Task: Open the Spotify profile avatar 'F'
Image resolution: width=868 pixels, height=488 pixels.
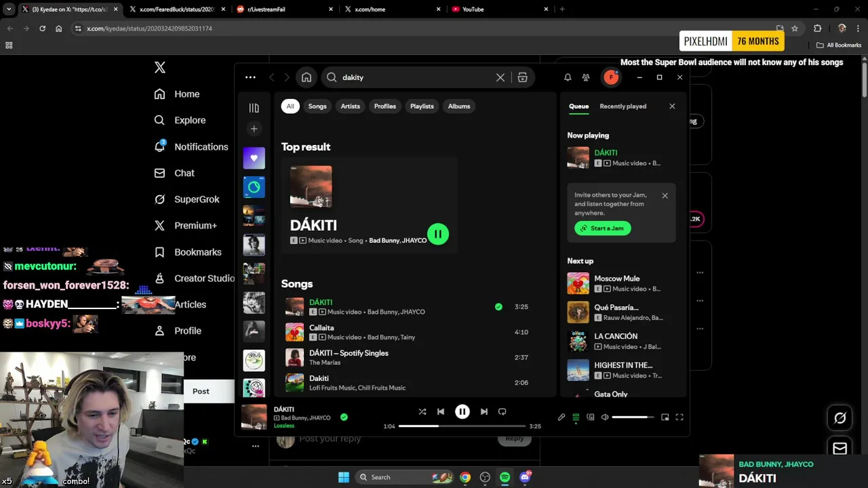Action: pos(611,77)
